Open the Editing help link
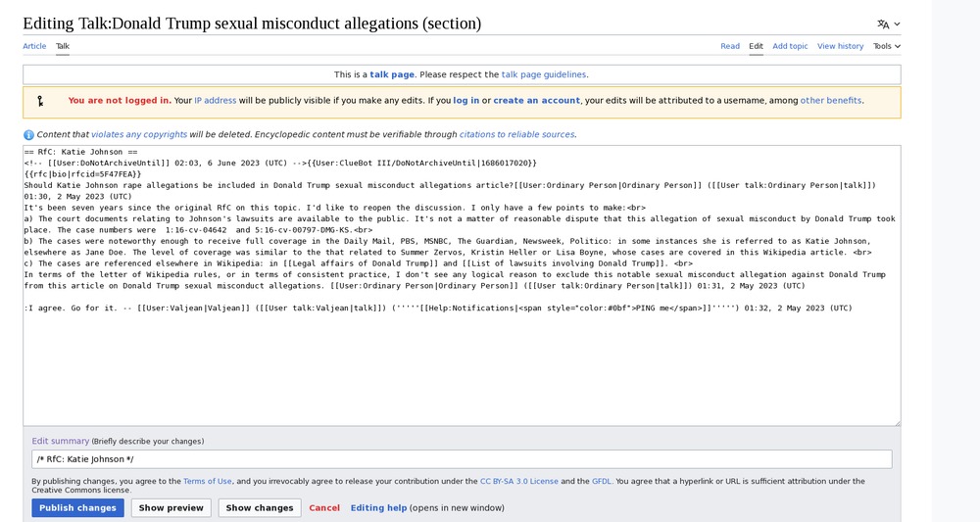Image resolution: width=980 pixels, height=522 pixels. (x=378, y=508)
